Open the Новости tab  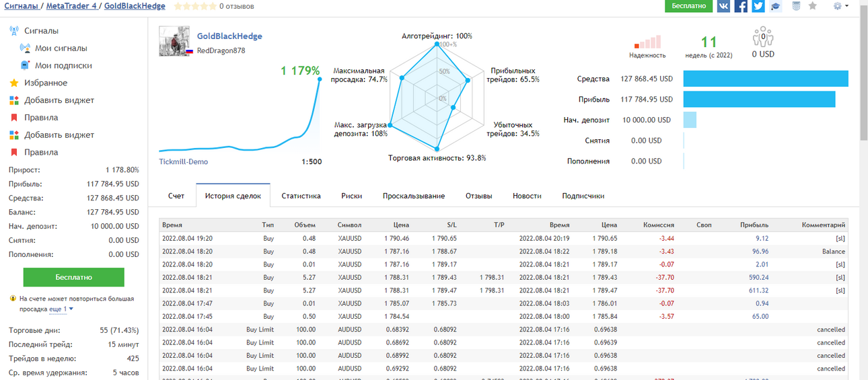pyautogui.click(x=527, y=196)
